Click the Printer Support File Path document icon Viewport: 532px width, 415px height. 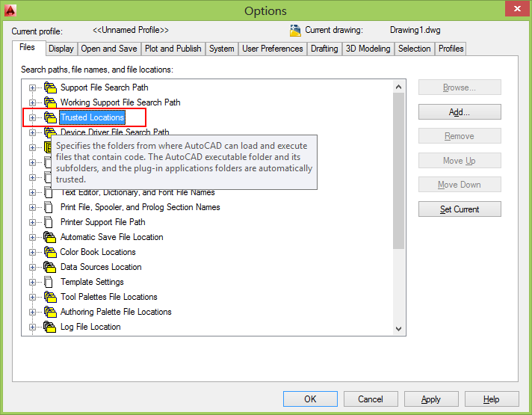coord(49,222)
